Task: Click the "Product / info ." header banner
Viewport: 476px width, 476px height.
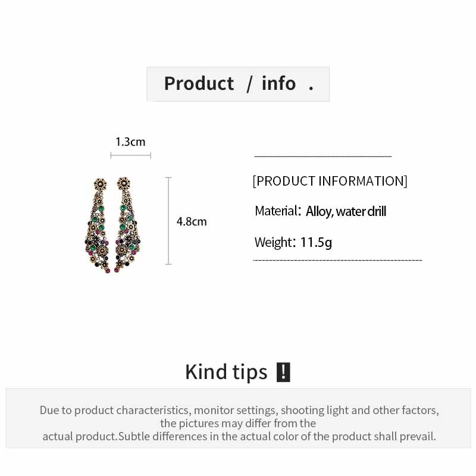Action: [x=238, y=84]
